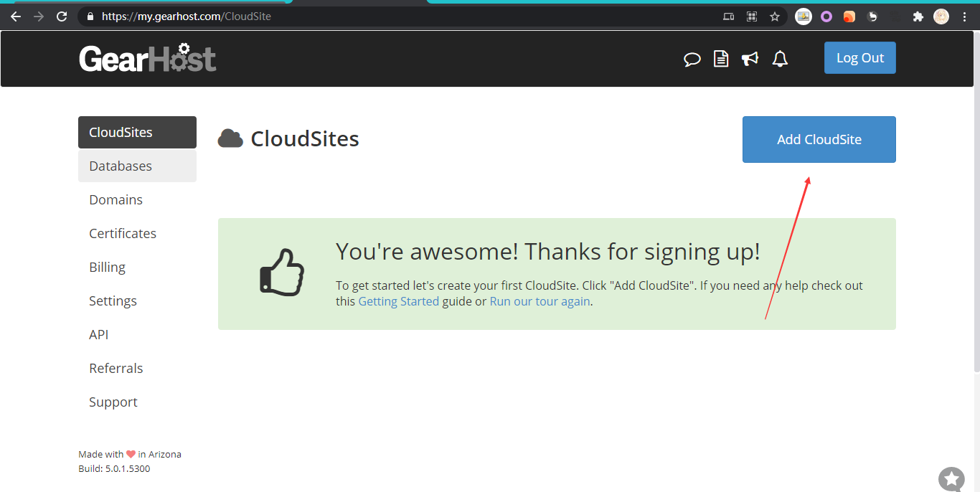Open the document page icon in header
This screenshot has height=492, width=980.
(x=721, y=59)
